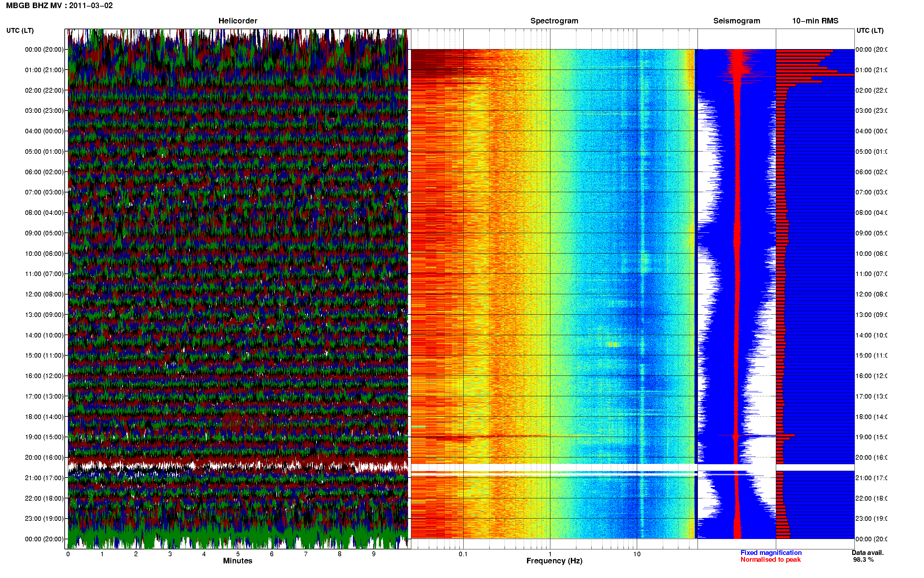This screenshot has width=924, height=578.
Task: Click the 'Data avail.' label
Action: point(868,553)
